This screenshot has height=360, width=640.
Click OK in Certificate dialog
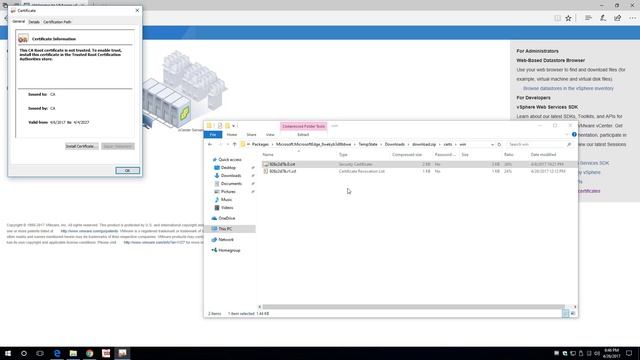pyautogui.click(x=127, y=171)
